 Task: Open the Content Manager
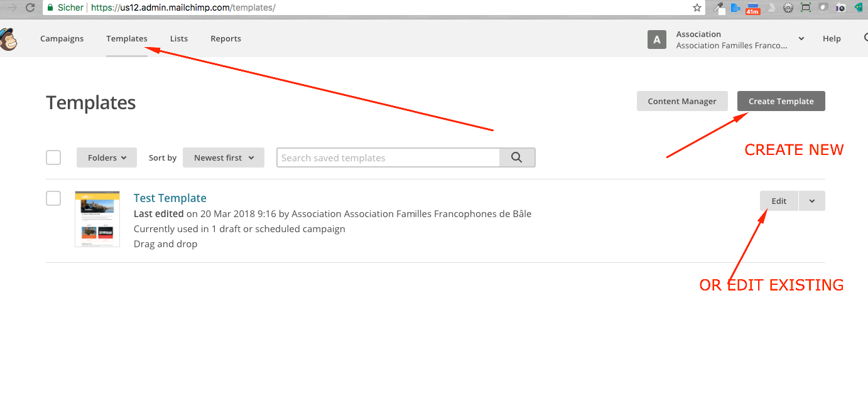pos(682,101)
